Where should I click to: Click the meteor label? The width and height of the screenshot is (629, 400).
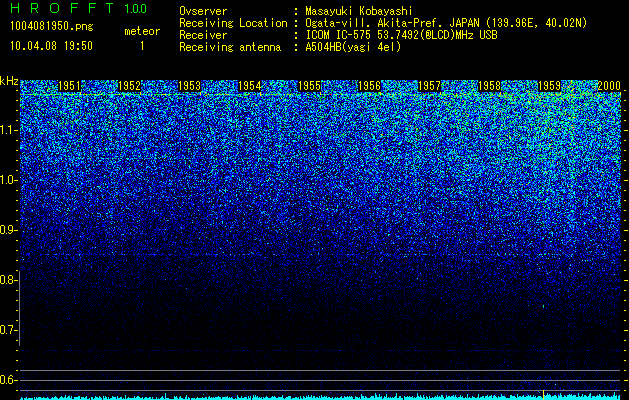click(x=142, y=31)
